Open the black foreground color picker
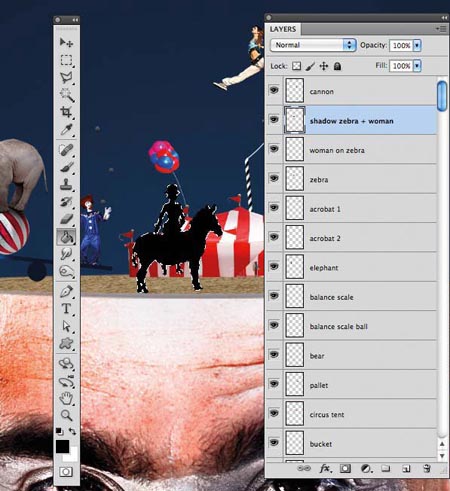This screenshot has height=491, width=450. (x=62, y=446)
